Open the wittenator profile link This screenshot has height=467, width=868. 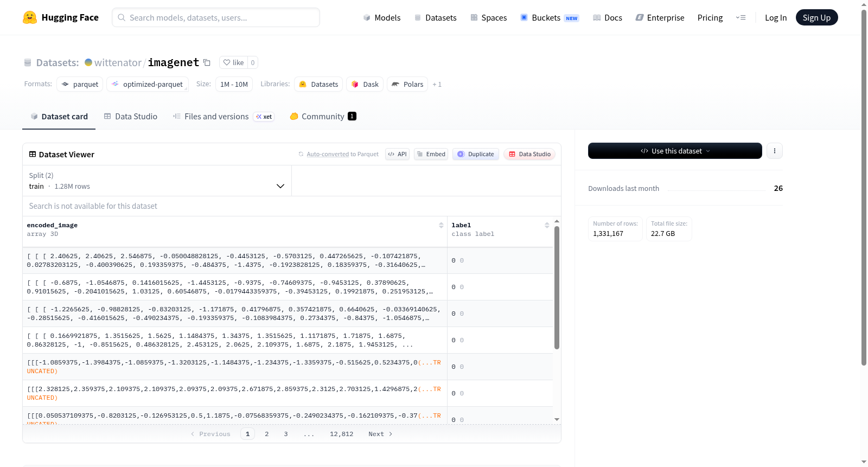[118, 62]
